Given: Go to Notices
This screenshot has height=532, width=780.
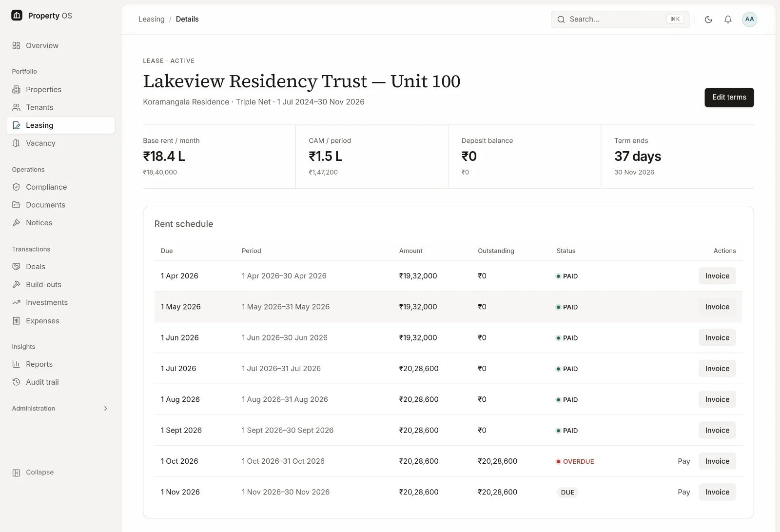Looking at the screenshot, I should coord(60,222).
